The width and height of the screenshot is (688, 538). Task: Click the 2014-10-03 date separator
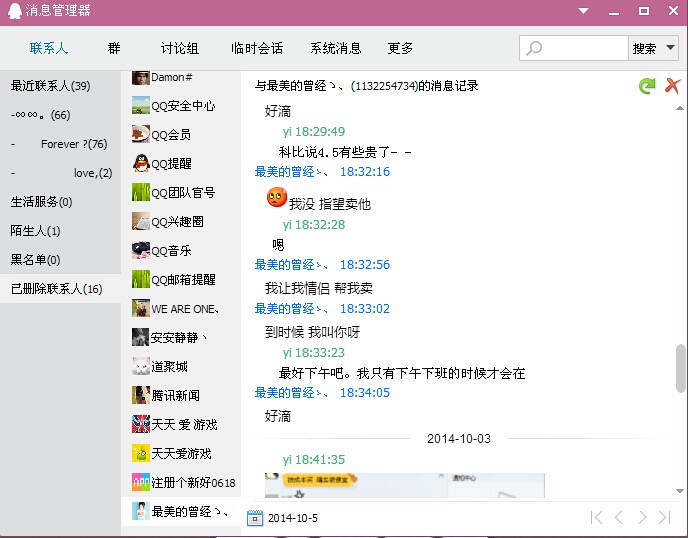(x=459, y=438)
